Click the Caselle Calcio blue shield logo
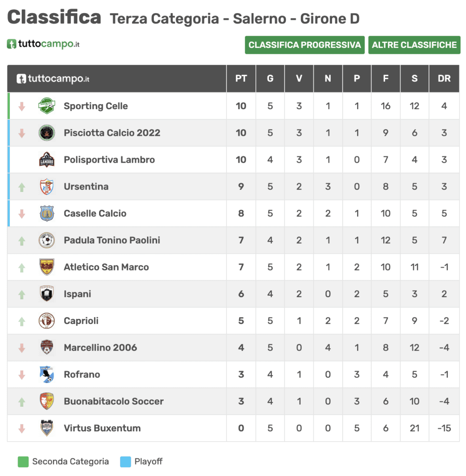 47,213
